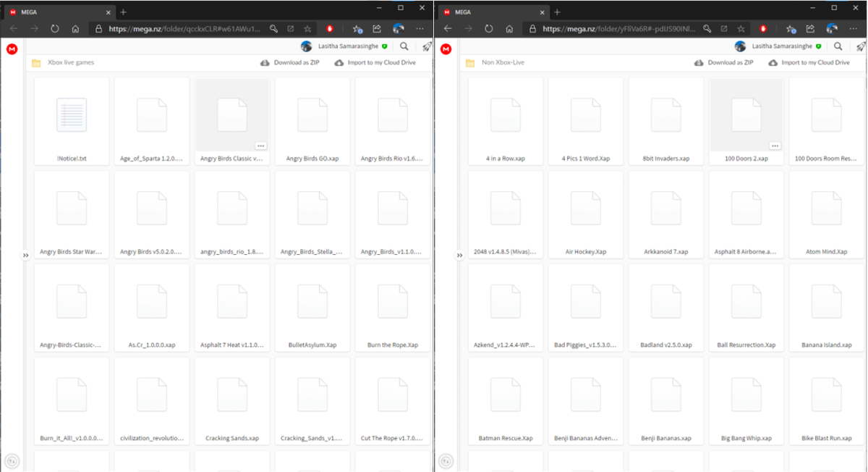Import Non Xbox-Live folder to my Cloud Drive
Viewport: 868px width, 472px height.
click(809, 63)
